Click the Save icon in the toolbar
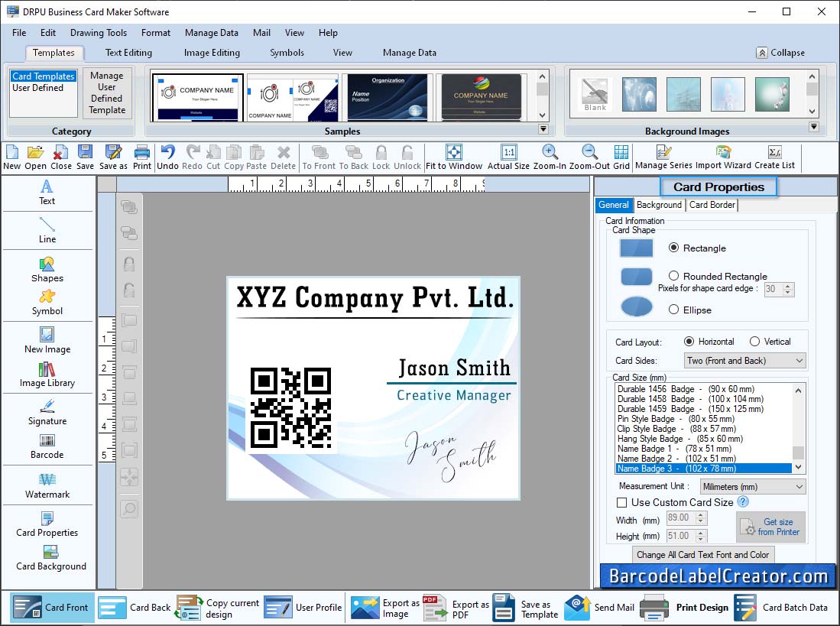Viewport: 840px width, 626px height. click(85, 157)
